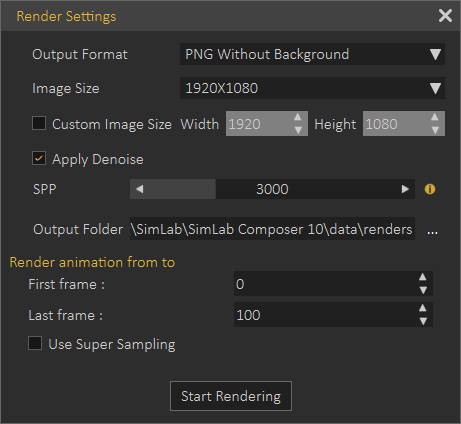Click the Output Folder path field

272,229
